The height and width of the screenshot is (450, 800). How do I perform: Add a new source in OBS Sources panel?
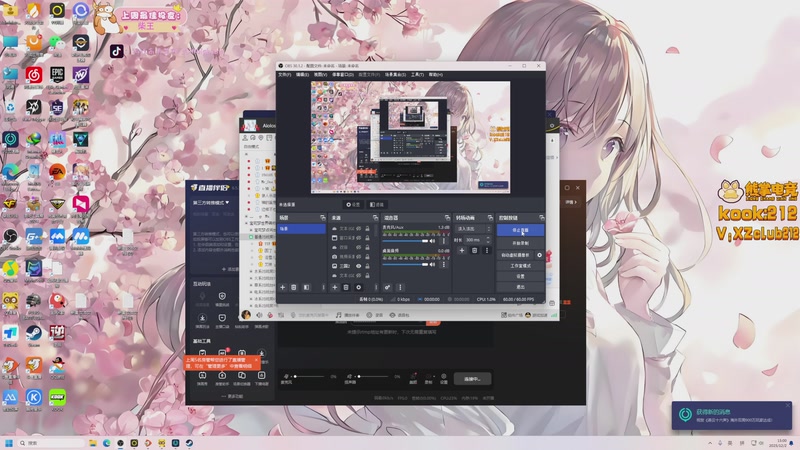[335, 287]
